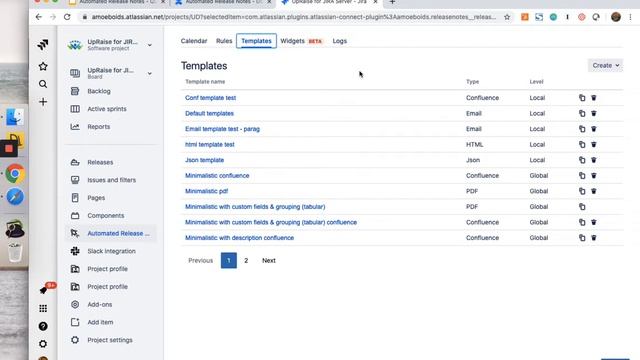640x360 pixels.
Task: Open Project settings
Action: (x=110, y=340)
